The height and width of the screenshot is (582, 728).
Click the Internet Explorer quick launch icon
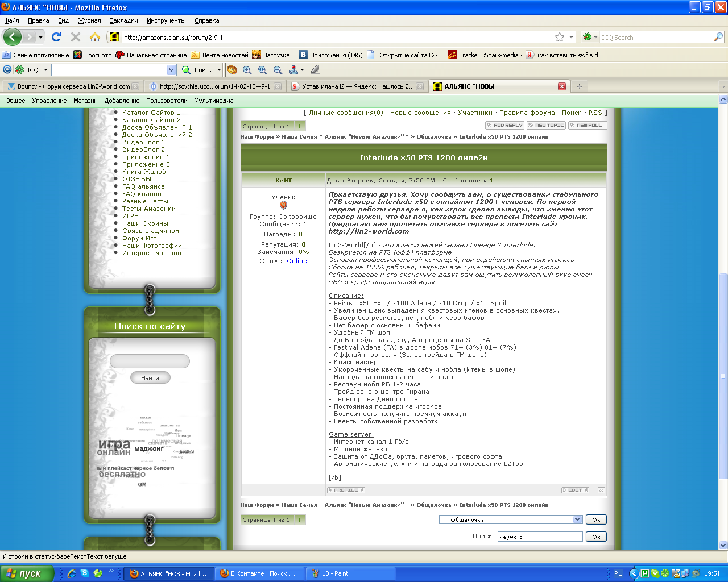[72, 573]
